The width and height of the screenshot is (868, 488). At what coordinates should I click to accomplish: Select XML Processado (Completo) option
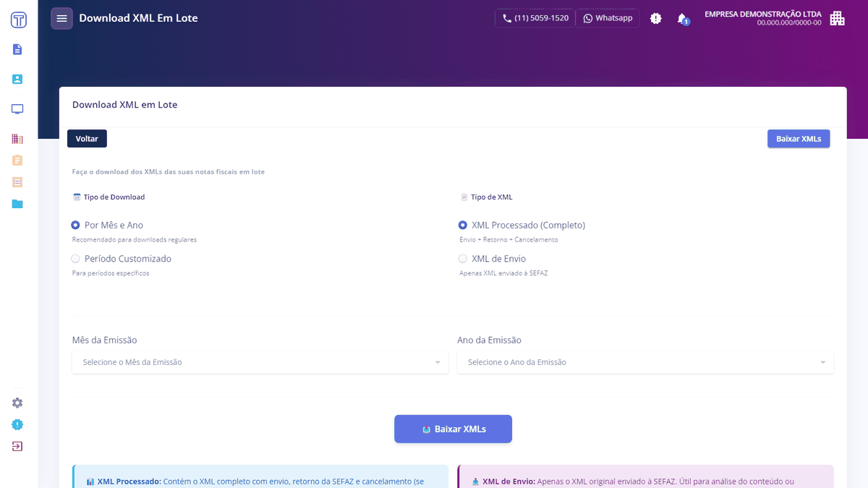(x=463, y=225)
